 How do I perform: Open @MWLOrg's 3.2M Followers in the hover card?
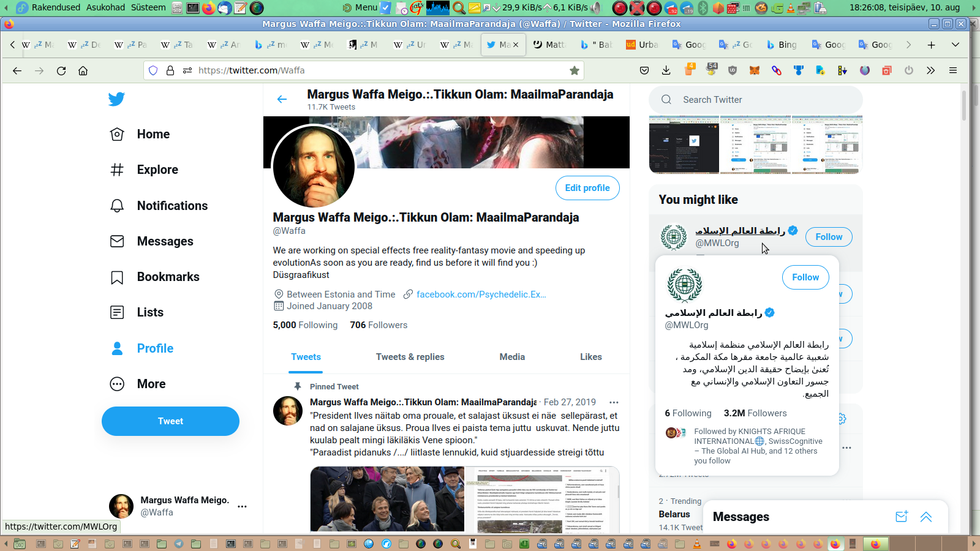tap(755, 413)
